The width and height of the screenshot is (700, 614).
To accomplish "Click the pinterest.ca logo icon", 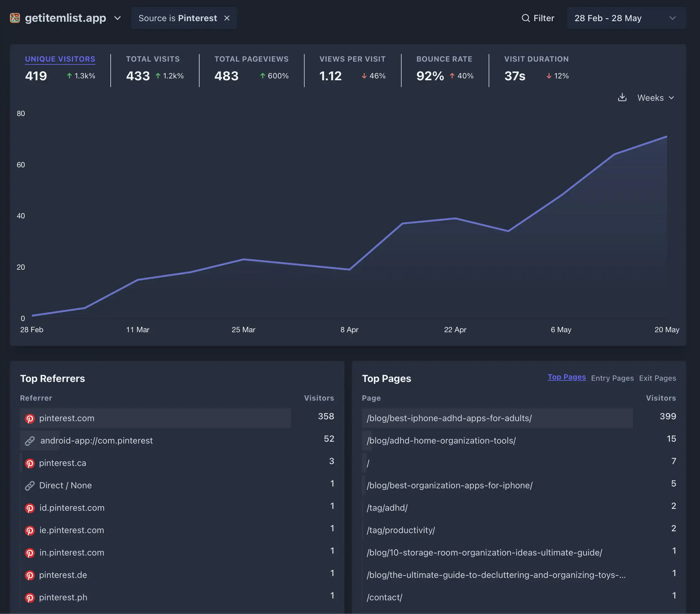I will (30, 463).
